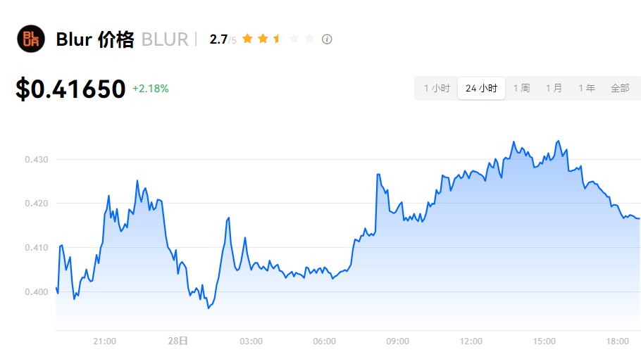Click the Blur coin logo icon
This screenshot has height=364, width=641.
(30, 39)
